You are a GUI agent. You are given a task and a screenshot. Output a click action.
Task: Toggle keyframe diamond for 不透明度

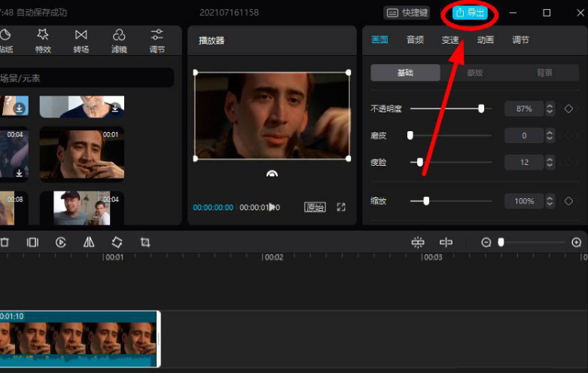coord(568,109)
